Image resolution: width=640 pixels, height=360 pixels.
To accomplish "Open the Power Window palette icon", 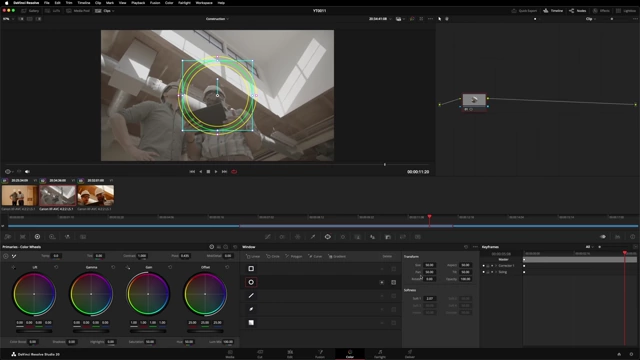I will coord(328,237).
